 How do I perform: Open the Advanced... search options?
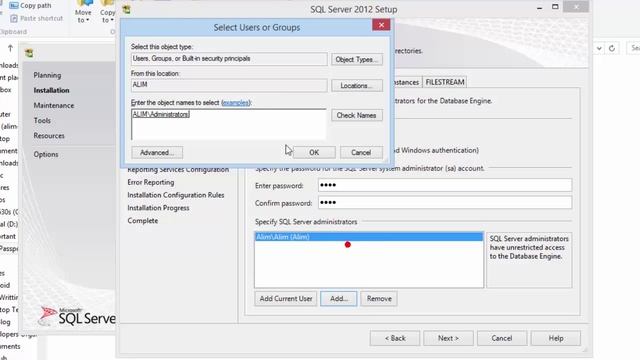157,153
